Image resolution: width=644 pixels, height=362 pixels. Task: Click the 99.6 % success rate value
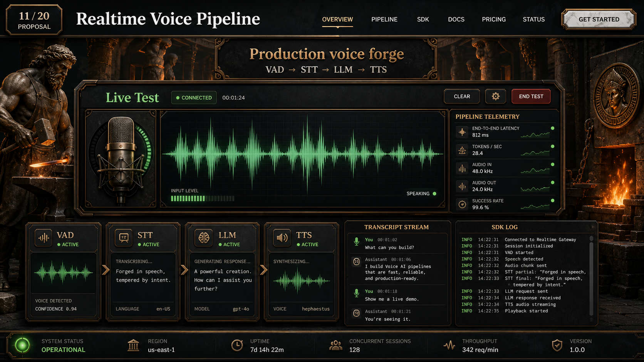(480, 207)
